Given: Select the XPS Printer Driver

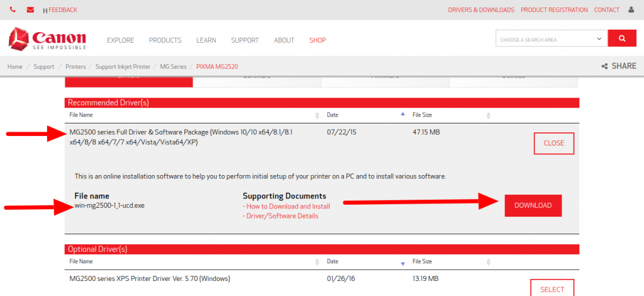Looking at the screenshot, I should click(x=552, y=288).
